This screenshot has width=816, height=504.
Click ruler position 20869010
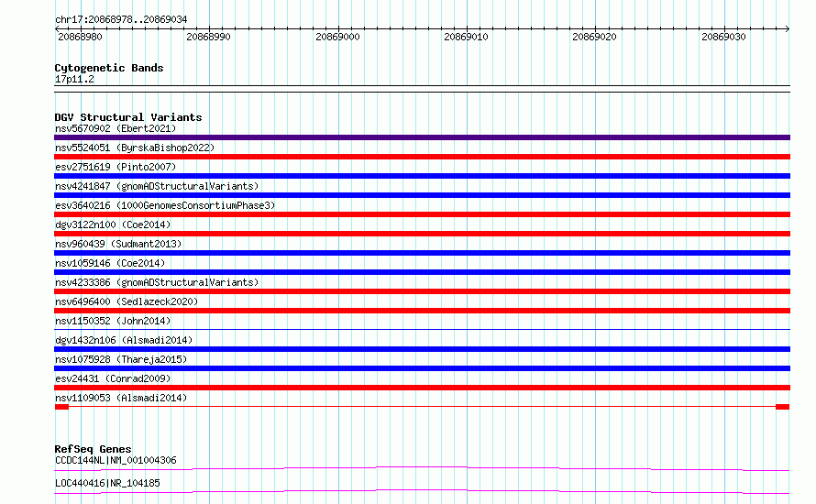click(467, 37)
